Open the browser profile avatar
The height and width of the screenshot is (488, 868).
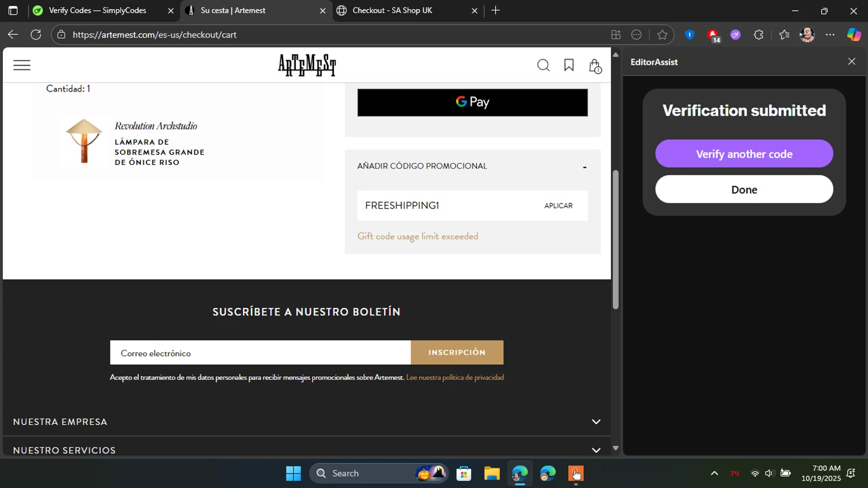pos(807,35)
